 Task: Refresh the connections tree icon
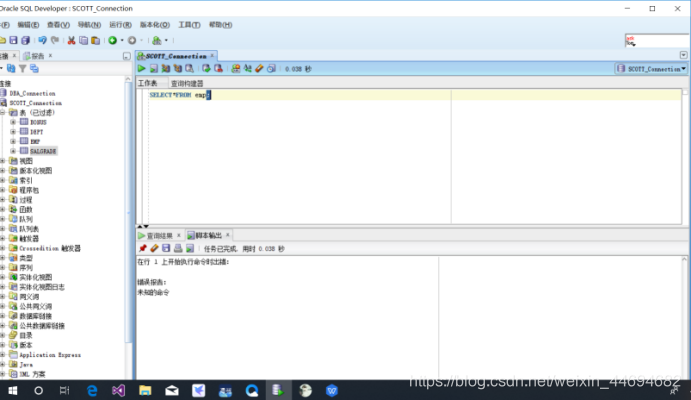coord(11,68)
